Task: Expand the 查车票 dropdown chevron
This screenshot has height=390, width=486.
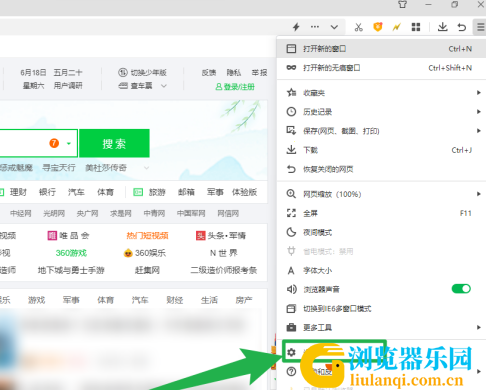Action: pyautogui.click(x=164, y=86)
